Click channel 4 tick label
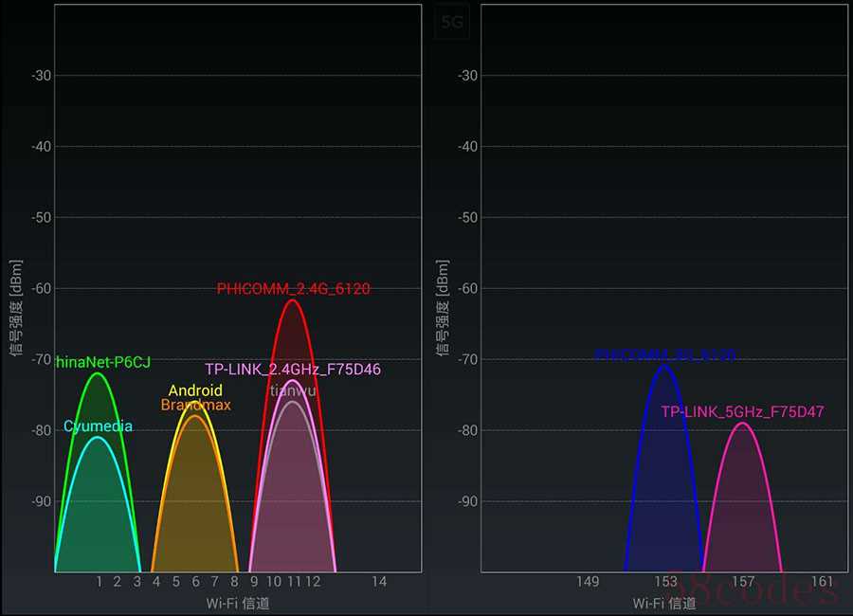The image size is (853, 616). click(156, 582)
